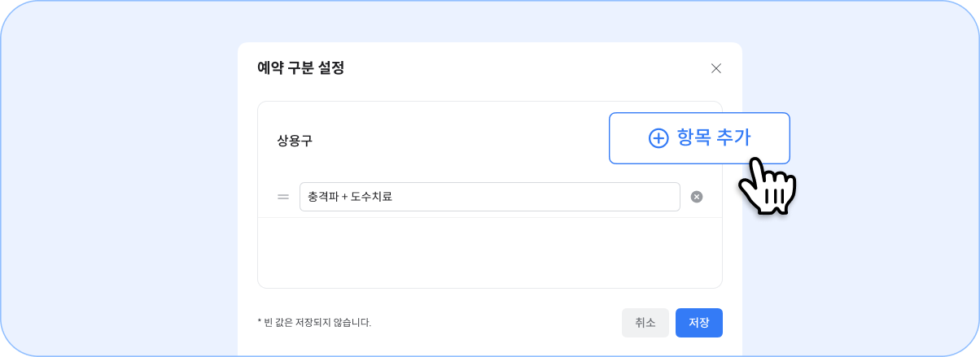Save settings with the 저장 button
980x357 pixels.
tap(699, 323)
